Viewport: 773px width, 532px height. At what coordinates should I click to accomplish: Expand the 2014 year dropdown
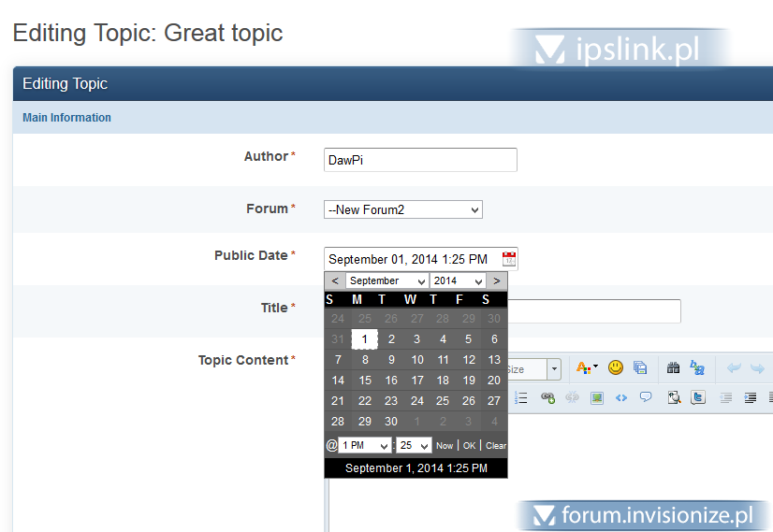457,280
